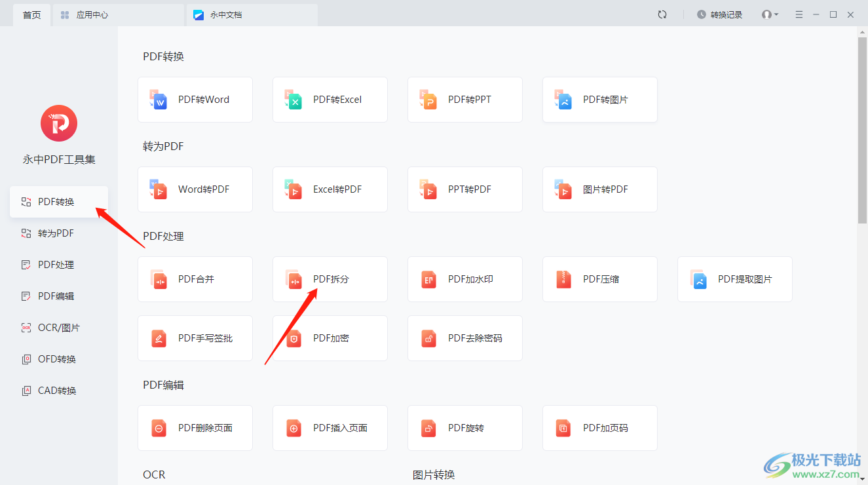The height and width of the screenshot is (485, 868).
Task: Switch to the 永中文档 tab
Action: [x=252, y=14]
